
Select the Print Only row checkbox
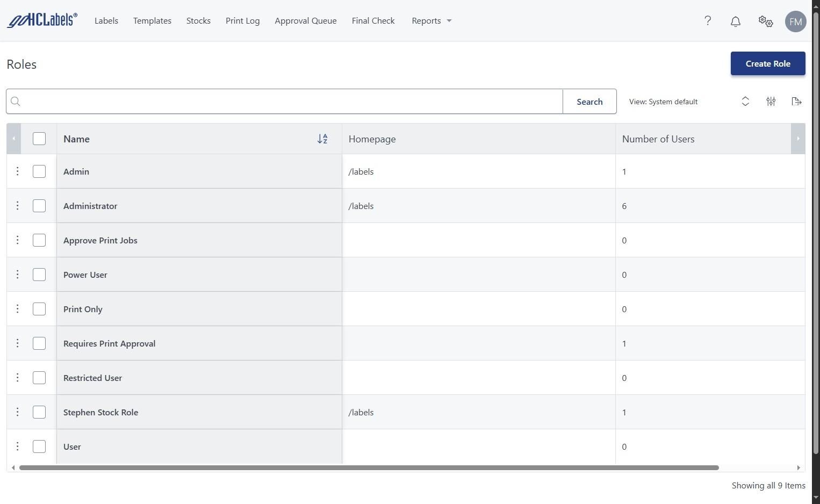point(39,309)
